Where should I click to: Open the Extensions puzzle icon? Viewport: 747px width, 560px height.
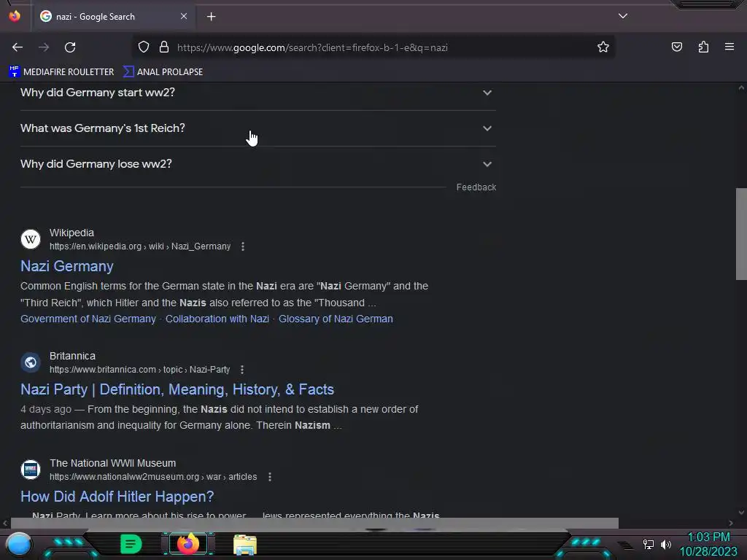[x=703, y=47]
